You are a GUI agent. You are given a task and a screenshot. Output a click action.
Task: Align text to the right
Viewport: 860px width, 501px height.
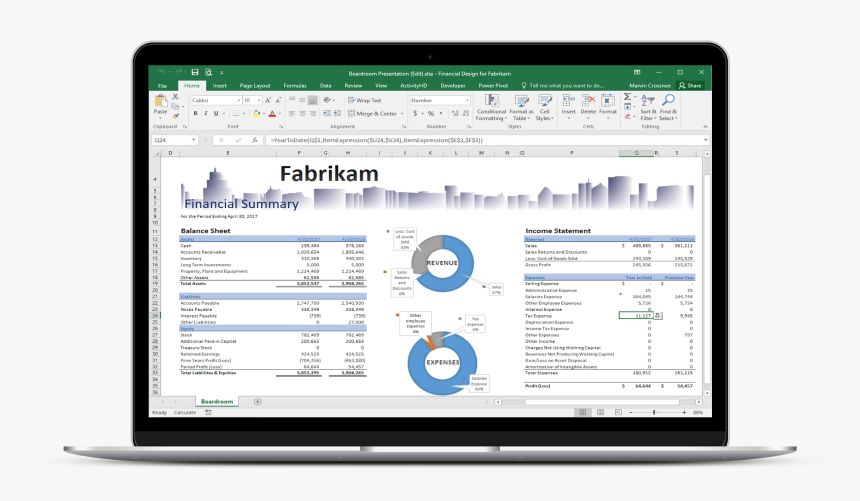tap(313, 114)
